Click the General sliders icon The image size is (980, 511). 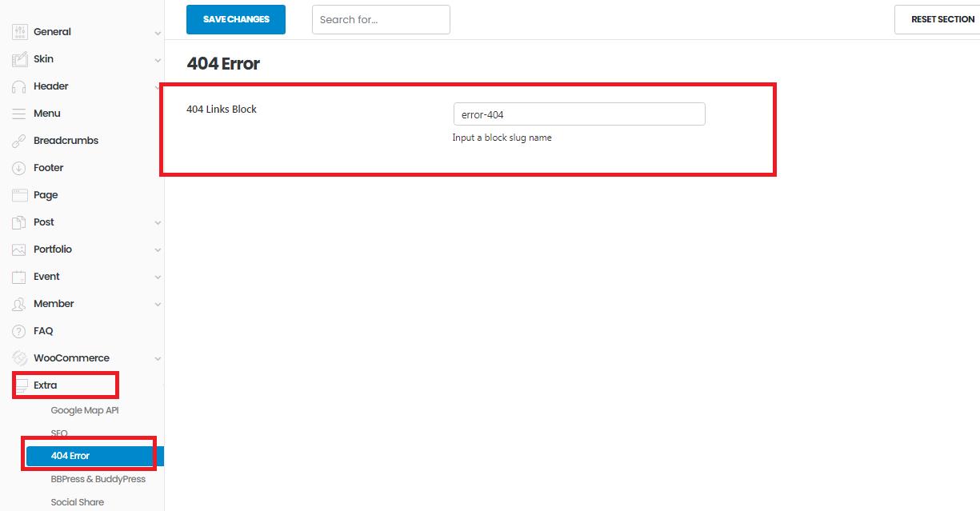point(19,32)
